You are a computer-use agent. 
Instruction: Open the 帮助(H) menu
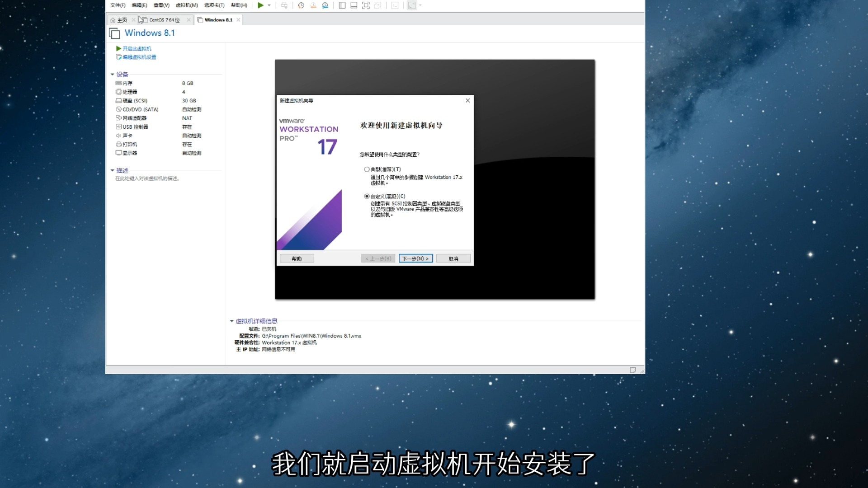coord(239,5)
